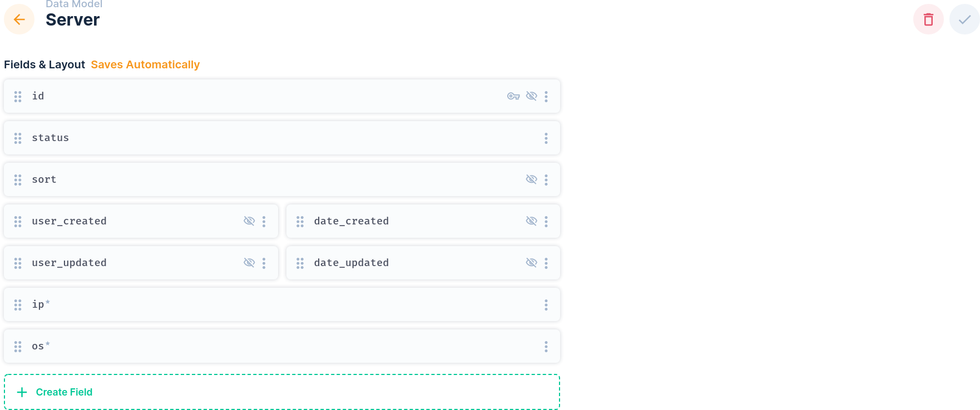Click the drag handle next to the os field
Viewport: 980px width, 410px height.
coord(17,346)
